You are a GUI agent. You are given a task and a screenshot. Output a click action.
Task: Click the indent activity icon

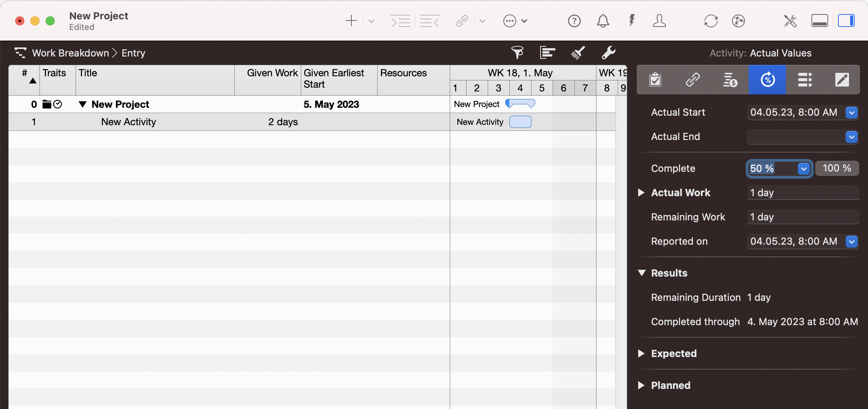(x=401, y=21)
